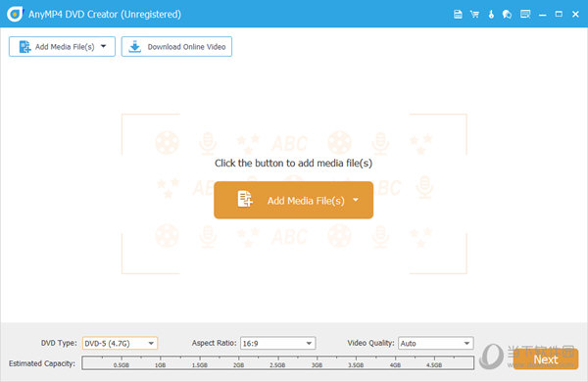Click the orange Next button
Image resolution: width=588 pixels, height=382 pixels.
click(546, 359)
